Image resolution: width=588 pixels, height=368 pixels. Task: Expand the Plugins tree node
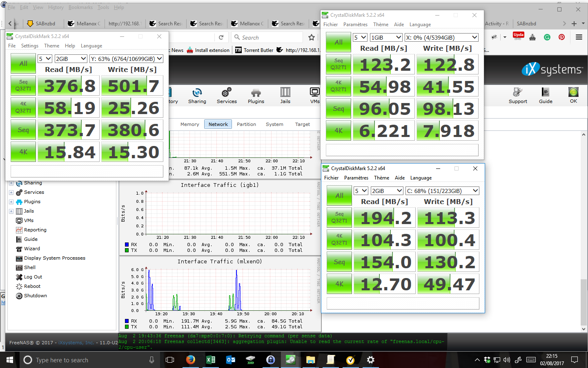click(11, 202)
